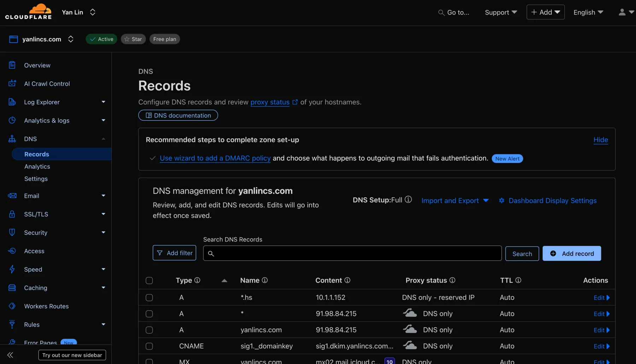Select the Speed sidebar item
This screenshot has height=364, width=636.
click(x=33, y=269)
